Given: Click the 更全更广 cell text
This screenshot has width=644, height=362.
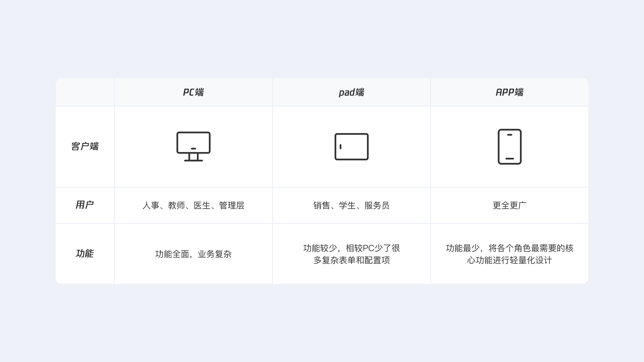Looking at the screenshot, I should coord(509,205).
